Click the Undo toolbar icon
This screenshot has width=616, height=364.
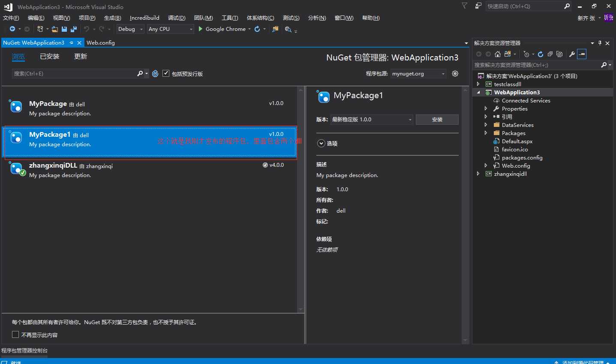(87, 29)
